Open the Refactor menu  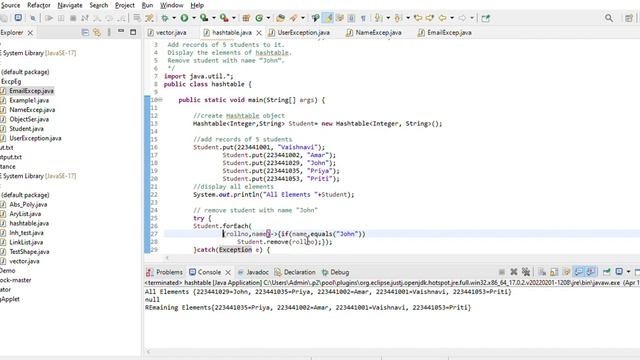pos(39,5)
